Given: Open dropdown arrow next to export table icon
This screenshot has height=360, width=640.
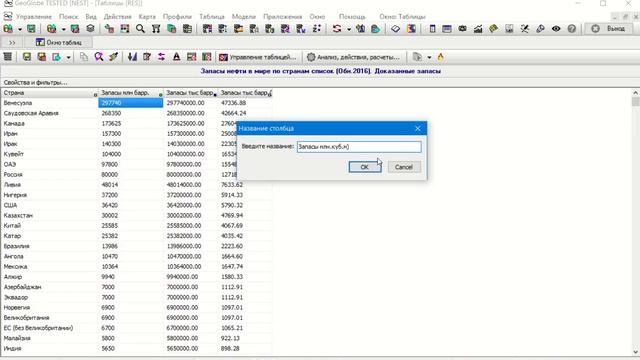Looking at the screenshot, I should point(68,58).
